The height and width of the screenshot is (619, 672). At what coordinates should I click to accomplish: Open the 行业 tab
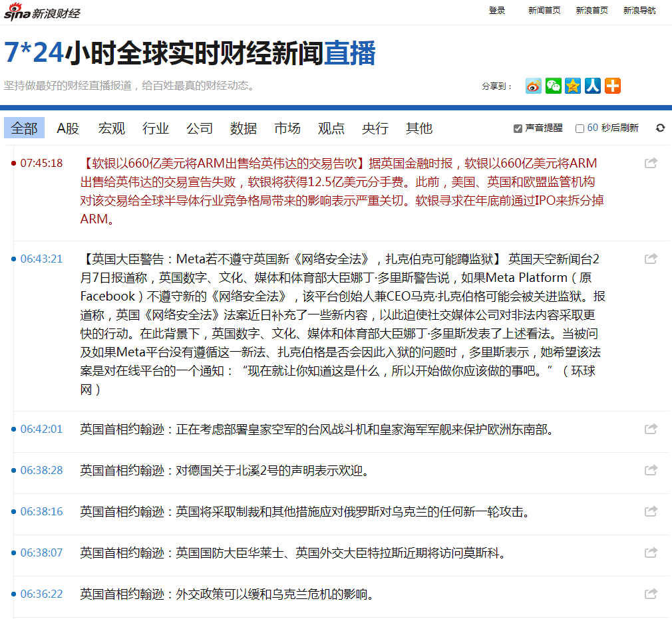tap(156, 128)
